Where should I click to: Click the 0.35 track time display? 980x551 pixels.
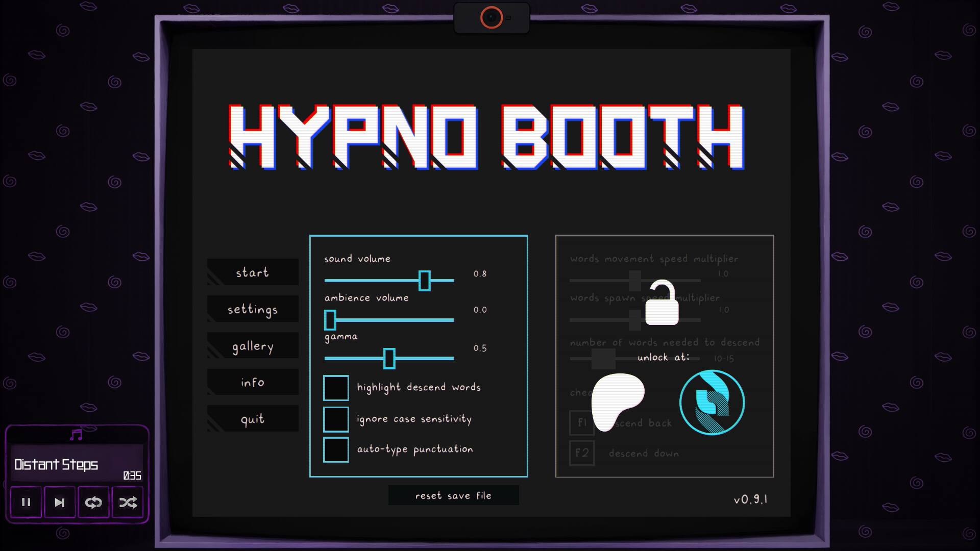[132, 475]
